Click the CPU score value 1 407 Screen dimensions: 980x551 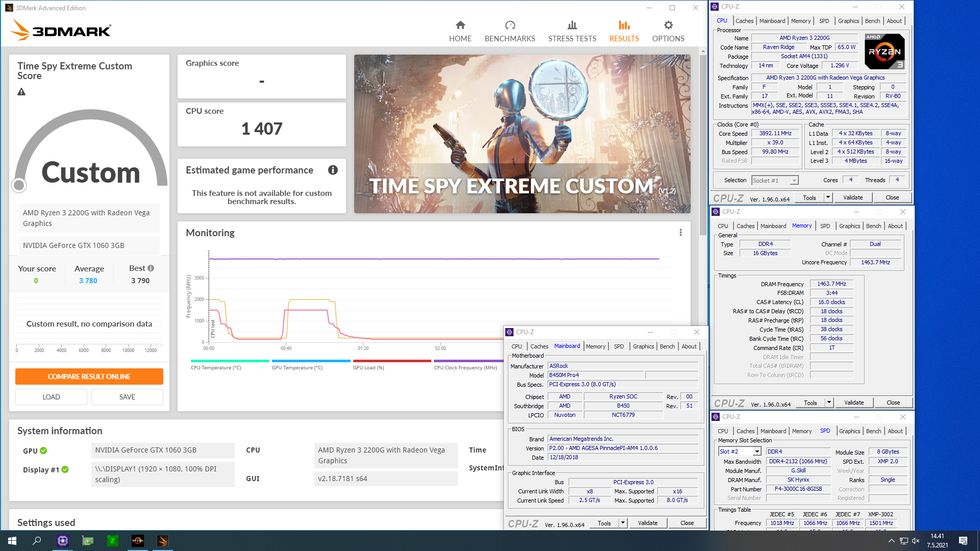pos(261,129)
